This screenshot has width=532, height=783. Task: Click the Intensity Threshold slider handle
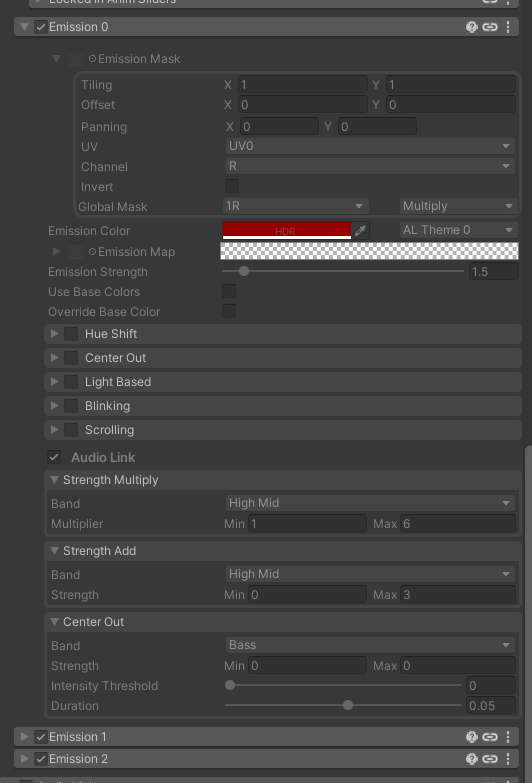[x=230, y=685]
